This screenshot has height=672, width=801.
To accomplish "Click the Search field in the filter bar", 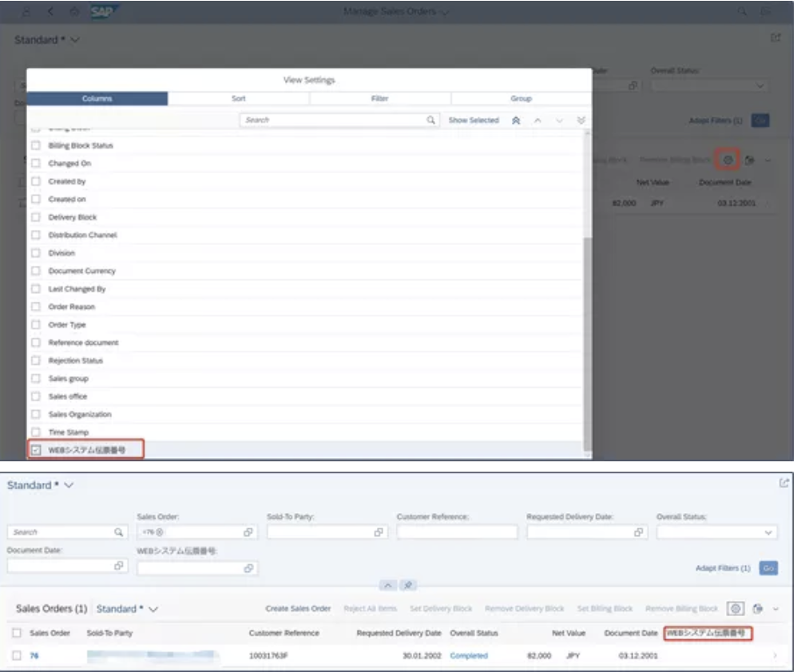I will [66, 532].
